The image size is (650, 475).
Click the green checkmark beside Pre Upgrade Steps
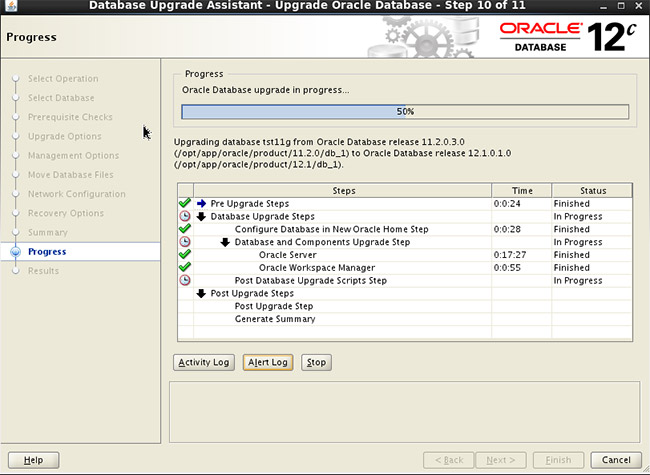185,203
